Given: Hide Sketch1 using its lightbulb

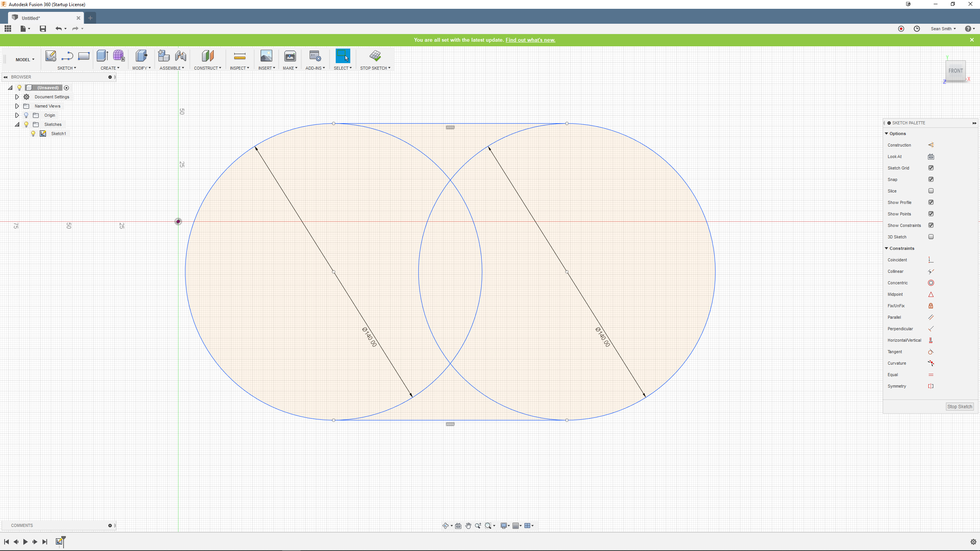Looking at the screenshot, I should 33,134.
